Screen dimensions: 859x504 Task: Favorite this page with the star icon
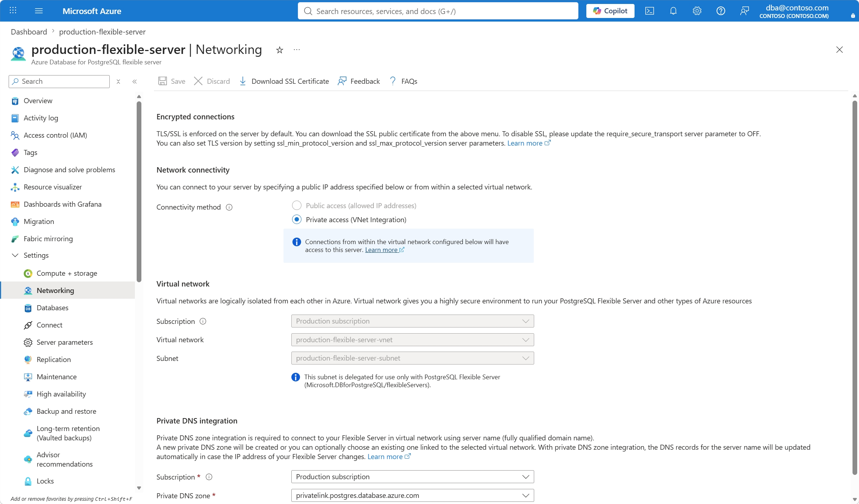tap(279, 50)
